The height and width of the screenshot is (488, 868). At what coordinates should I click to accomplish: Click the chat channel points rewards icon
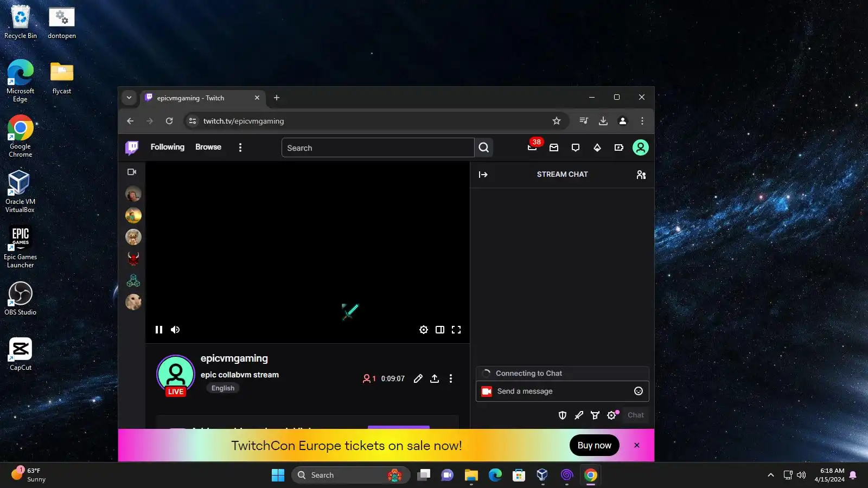click(x=595, y=415)
